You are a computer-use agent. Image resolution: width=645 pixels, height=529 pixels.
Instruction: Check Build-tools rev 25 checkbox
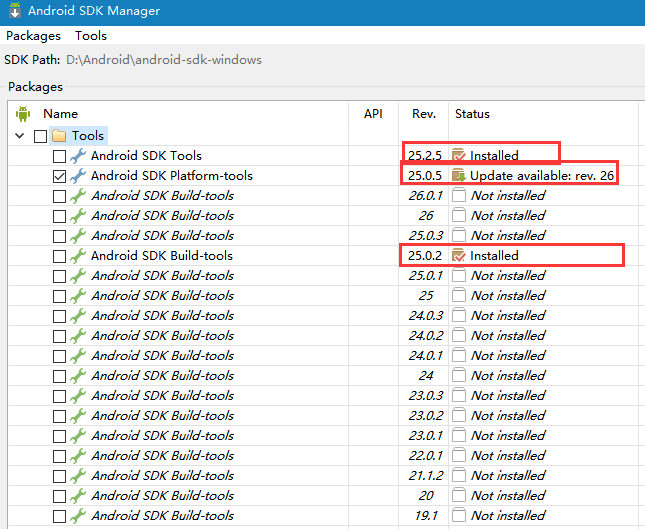[59, 296]
